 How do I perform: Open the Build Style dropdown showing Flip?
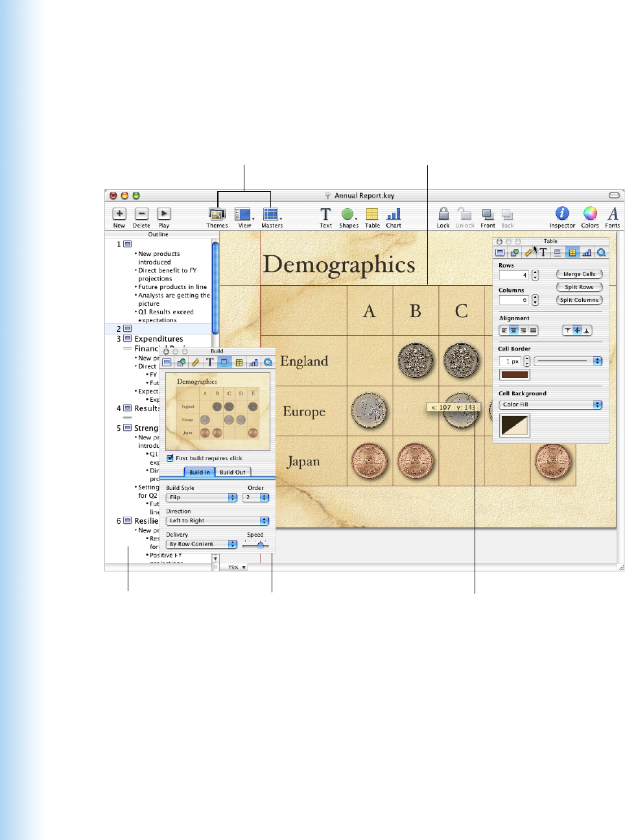[202, 498]
